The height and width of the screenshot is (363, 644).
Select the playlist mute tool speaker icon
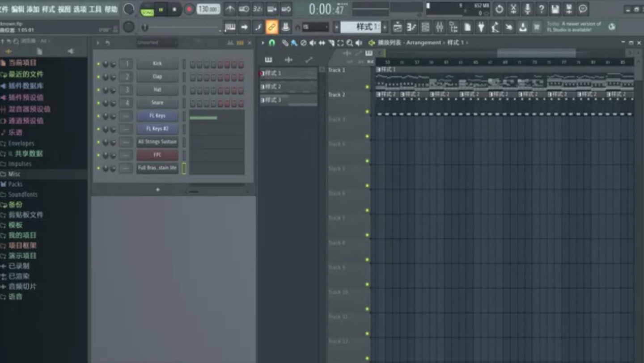coord(313,43)
